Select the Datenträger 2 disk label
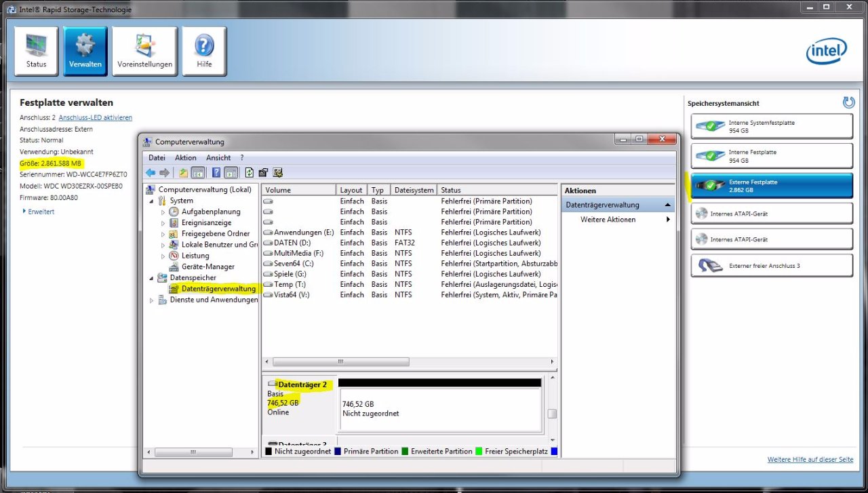This screenshot has width=868, height=493. coord(302,384)
